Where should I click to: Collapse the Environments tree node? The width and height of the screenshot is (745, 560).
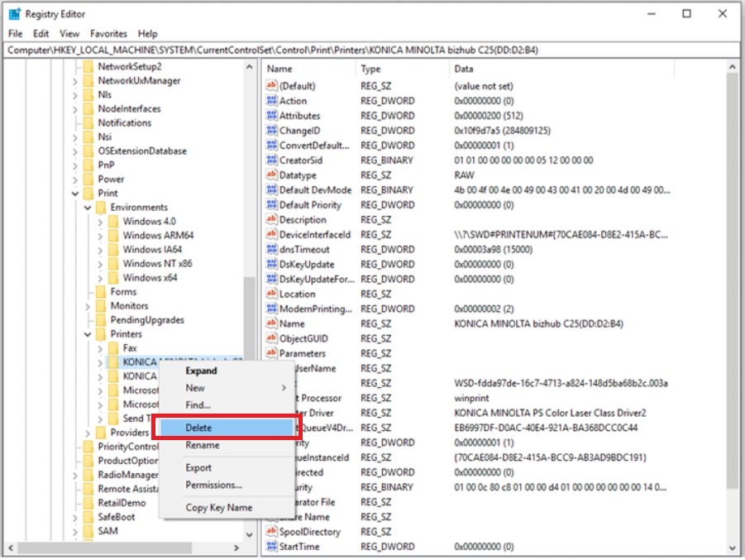[88, 208]
